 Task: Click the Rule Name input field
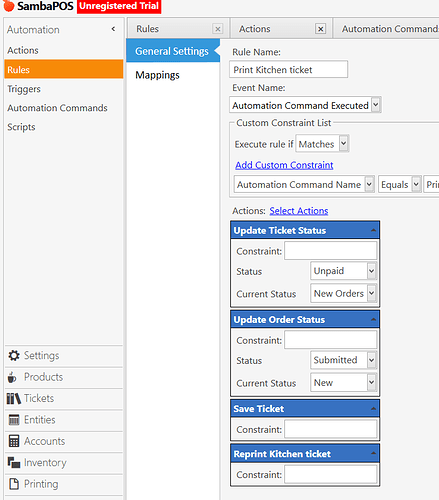point(288,69)
